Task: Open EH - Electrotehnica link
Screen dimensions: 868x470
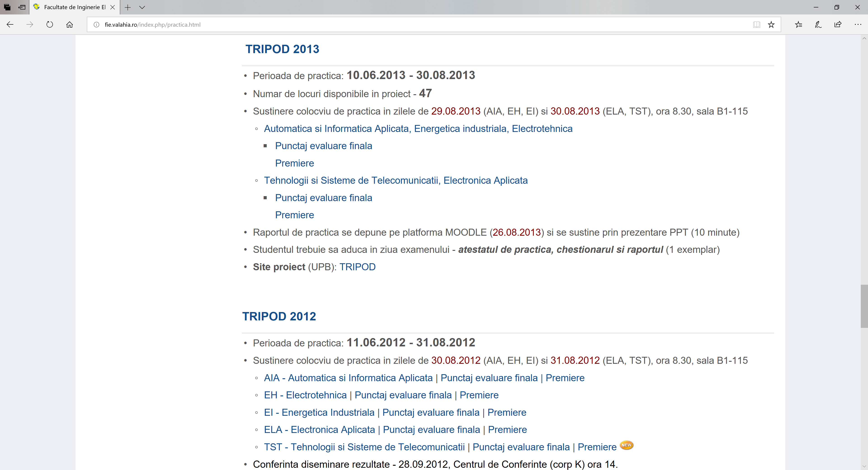Action: click(x=305, y=395)
